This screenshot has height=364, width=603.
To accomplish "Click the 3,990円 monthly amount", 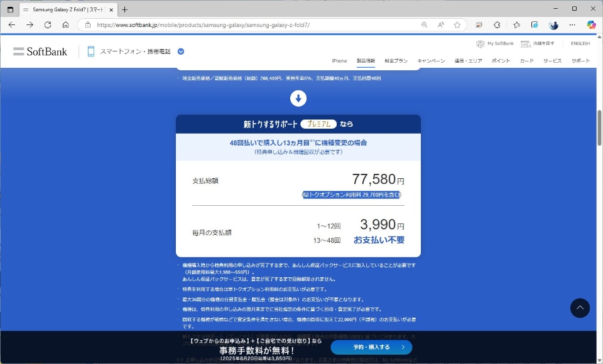I will 382,225.
